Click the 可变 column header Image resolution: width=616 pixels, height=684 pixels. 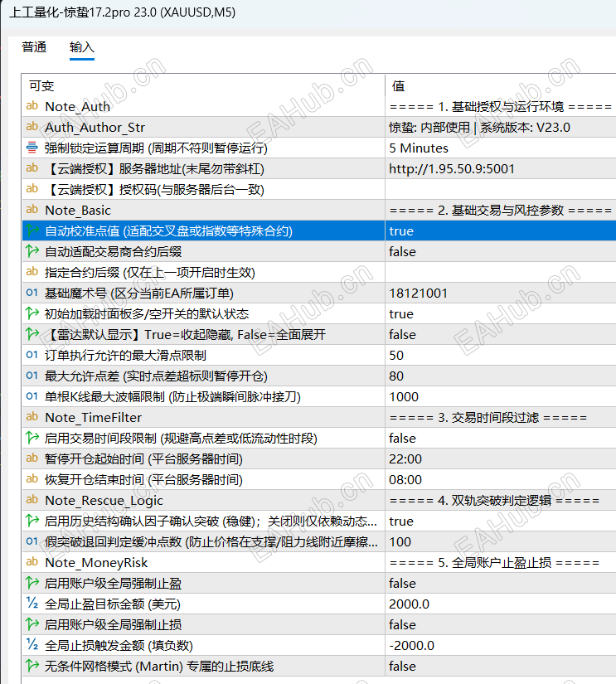tap(41, 86)
